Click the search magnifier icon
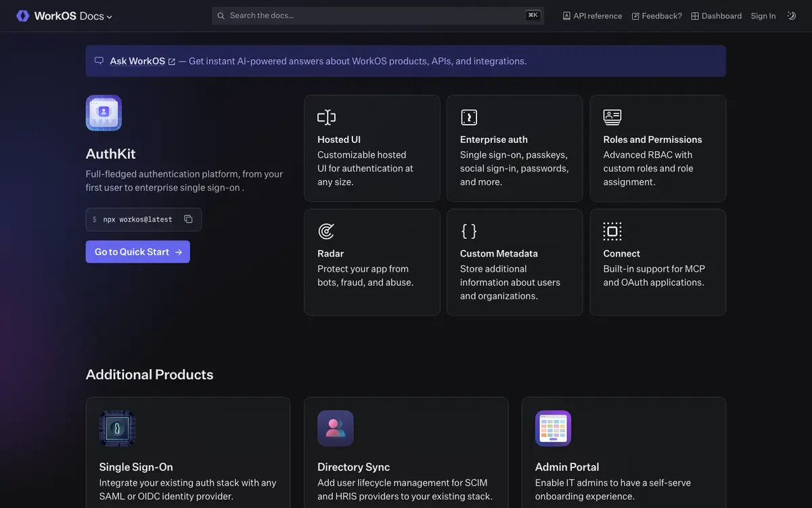 (x=221, y=16)
